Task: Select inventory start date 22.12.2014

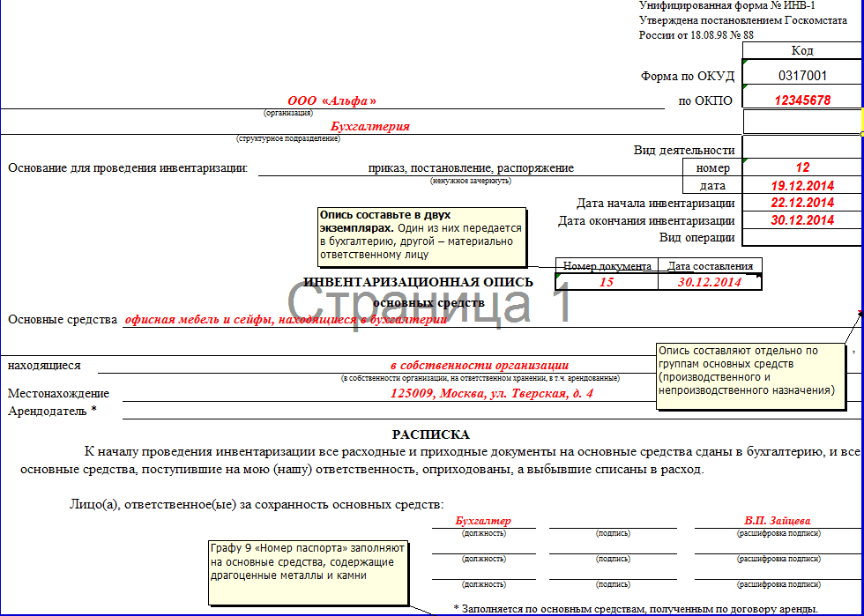Action: [x=801, y=203]
